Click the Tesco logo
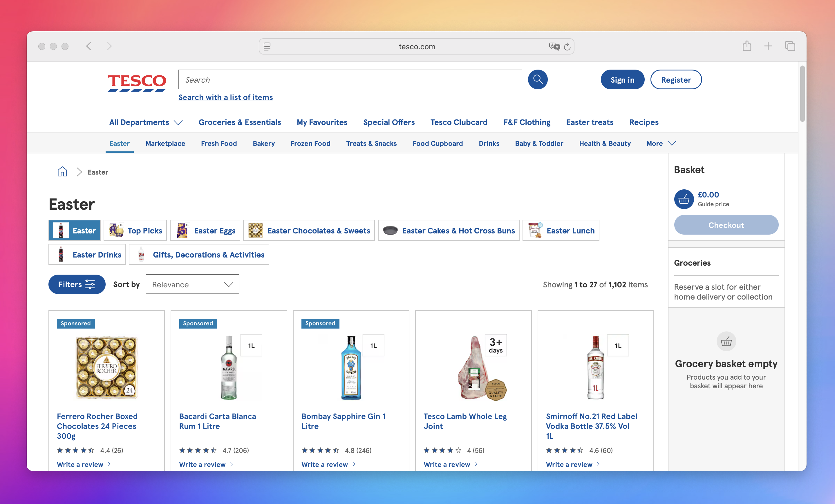835x504 pixels. tap(137, 83)
